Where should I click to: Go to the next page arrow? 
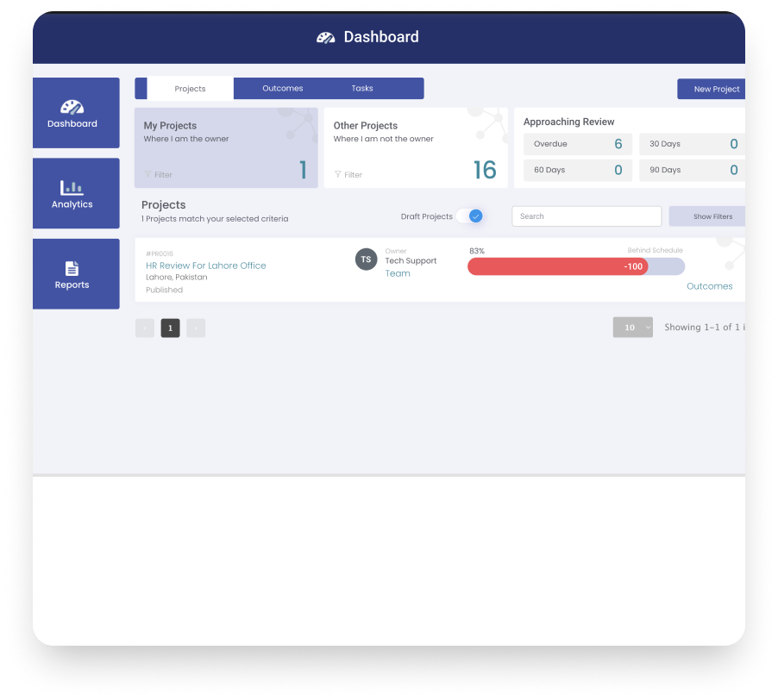(196, 328)
